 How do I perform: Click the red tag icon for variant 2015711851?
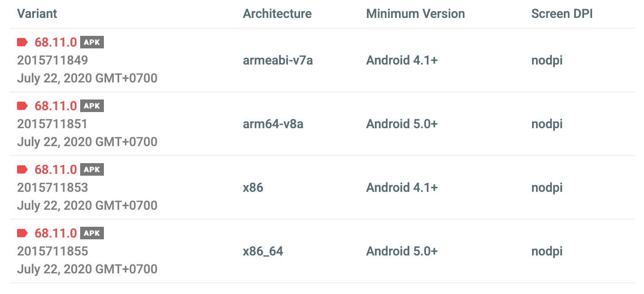coord(22,106)
